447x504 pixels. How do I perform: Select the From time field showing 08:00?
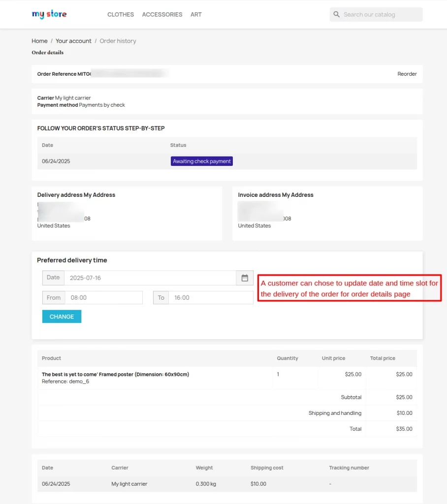click(x=103, y=297)
